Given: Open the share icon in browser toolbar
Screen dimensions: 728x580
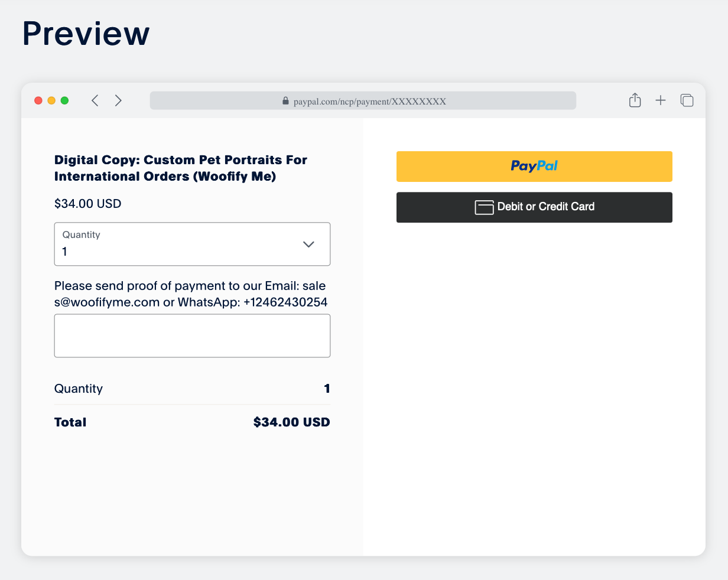Looking at the screenshot, I should click(x=635, y=100).
